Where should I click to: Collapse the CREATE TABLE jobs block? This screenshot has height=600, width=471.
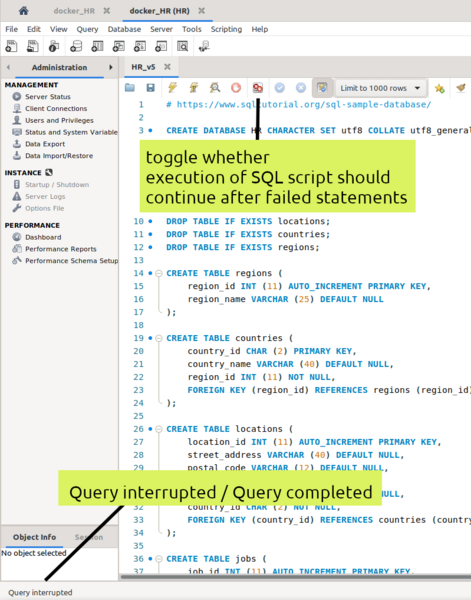click(159, 559)
